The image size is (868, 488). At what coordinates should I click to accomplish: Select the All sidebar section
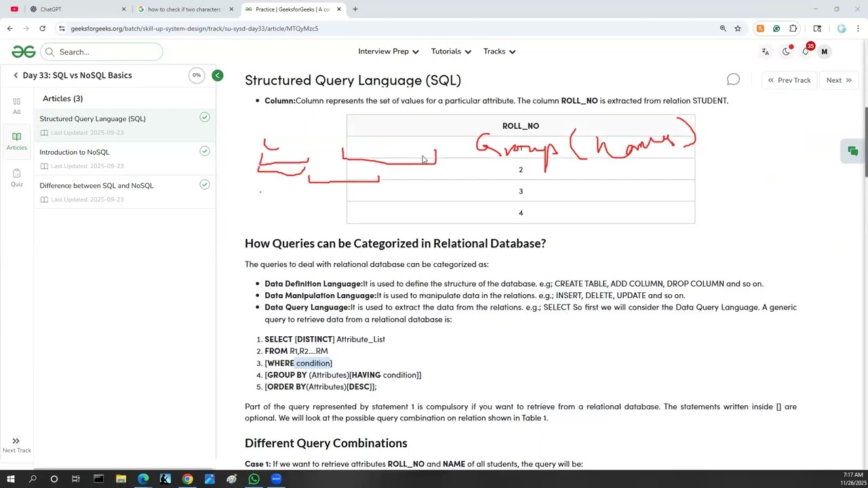pos(16,106)
